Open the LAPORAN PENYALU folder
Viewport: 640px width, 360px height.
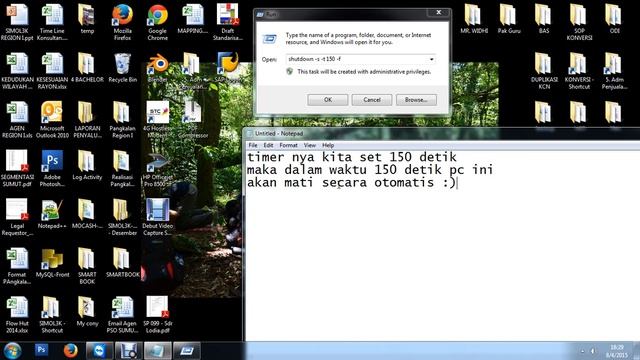click(87, 120)
